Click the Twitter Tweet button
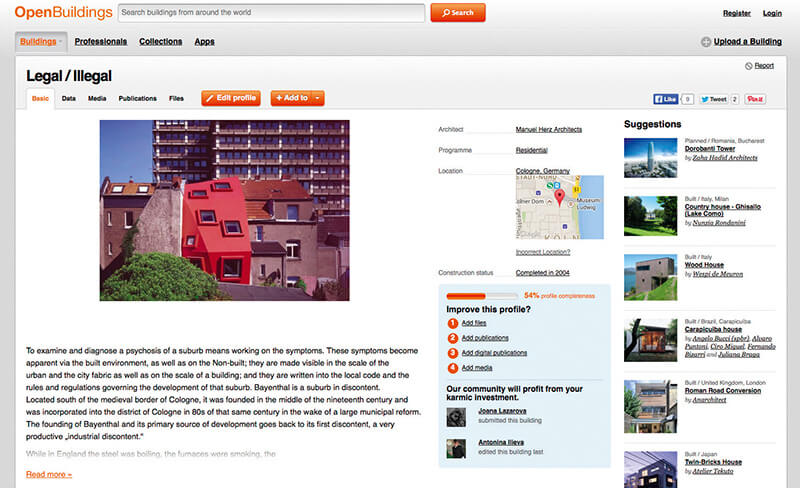The height and width of the screenshot is (488, 800). tap(713, 99)
